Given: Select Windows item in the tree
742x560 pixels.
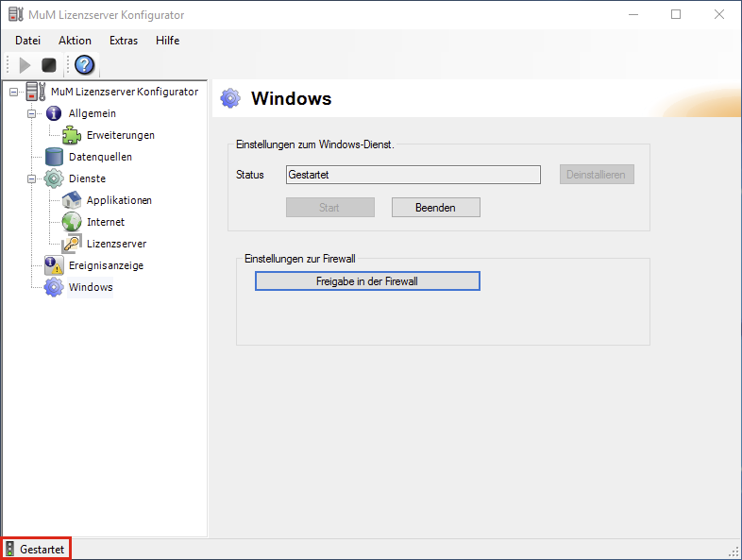Looking at the screenshot, I should click(x=90, y=287).
